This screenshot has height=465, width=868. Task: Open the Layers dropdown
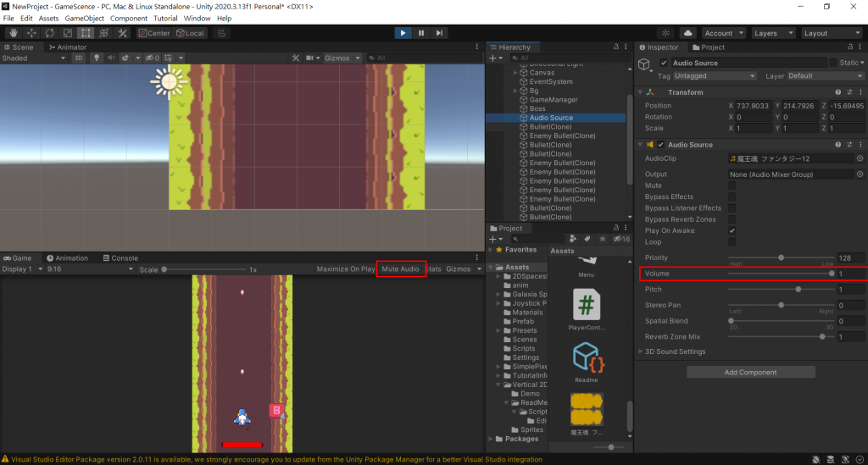pos(773,33)
